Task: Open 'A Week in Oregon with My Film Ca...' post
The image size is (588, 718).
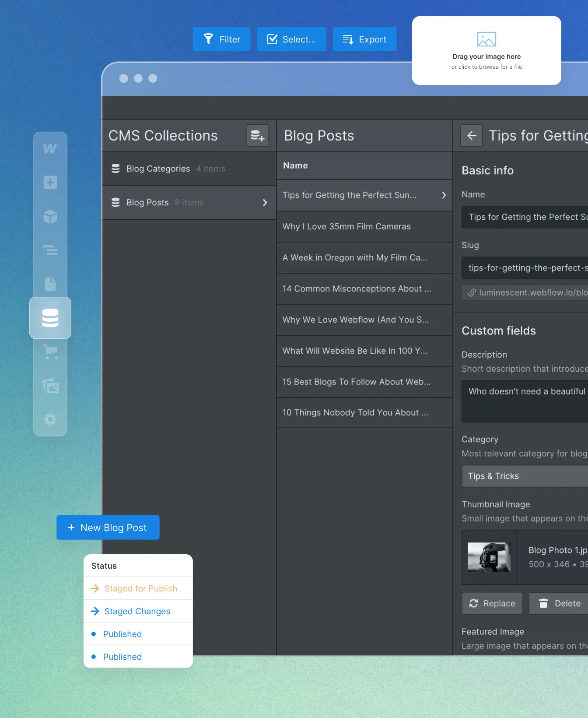Action: click(364, 257)
